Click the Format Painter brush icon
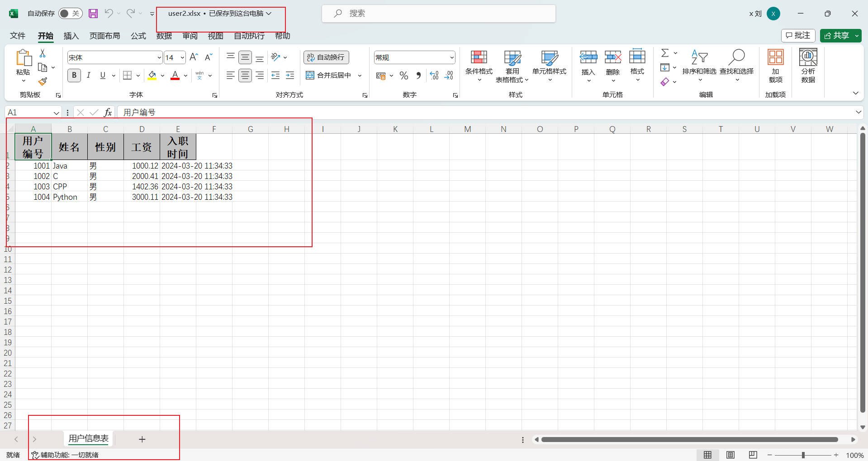Screen dimensions: 868x461 tap(43, 82)
